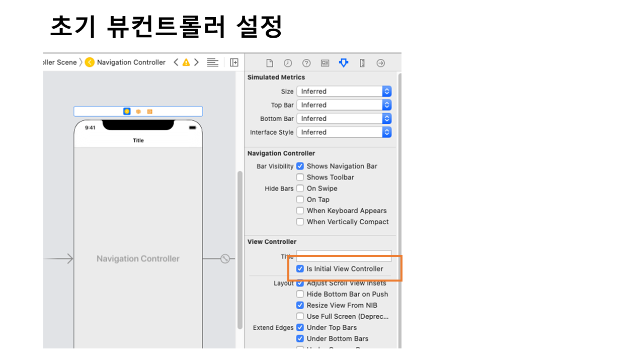
Task: Open the Top Bar dropdown
Action: [x=344, y=105]
